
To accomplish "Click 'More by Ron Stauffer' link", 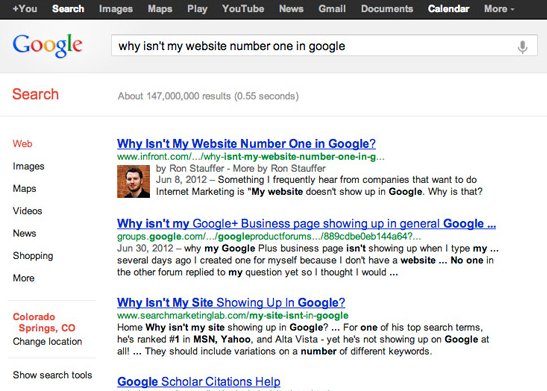I will point(279,168).
